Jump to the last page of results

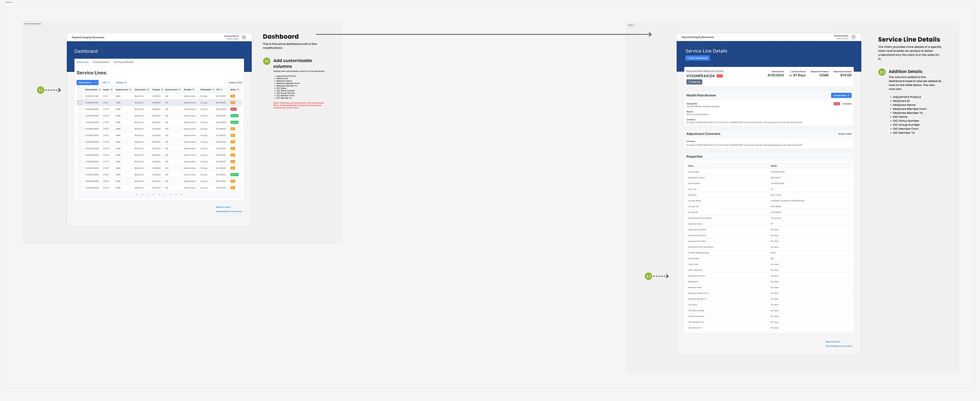tap(182, 194)
